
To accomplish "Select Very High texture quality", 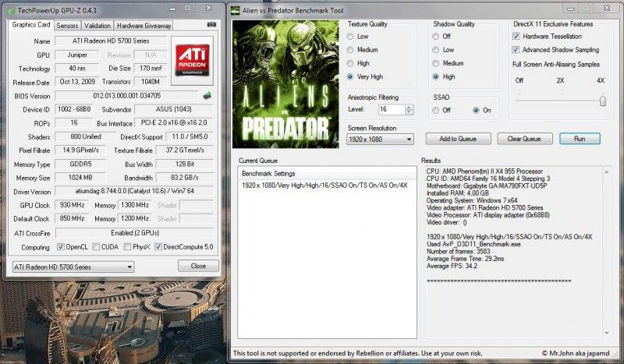I will pyautogui.click(x=350, y=77).
